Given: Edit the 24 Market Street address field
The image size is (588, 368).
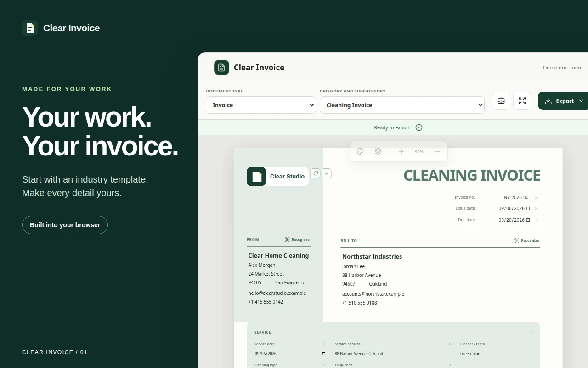Looking at the screenshot, I should pyautogui.click(x=266, y=274).
